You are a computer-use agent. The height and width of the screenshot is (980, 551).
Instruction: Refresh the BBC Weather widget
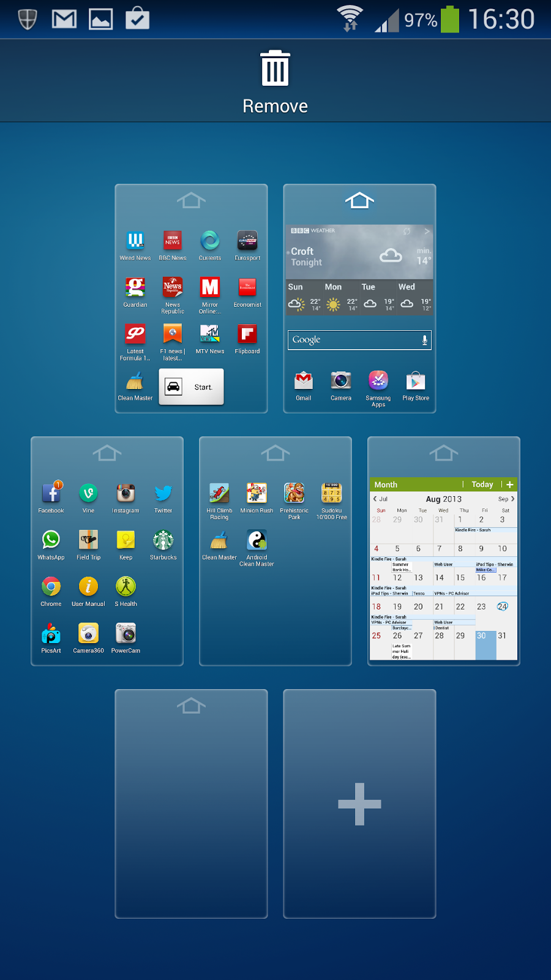(x=407, y=232)
